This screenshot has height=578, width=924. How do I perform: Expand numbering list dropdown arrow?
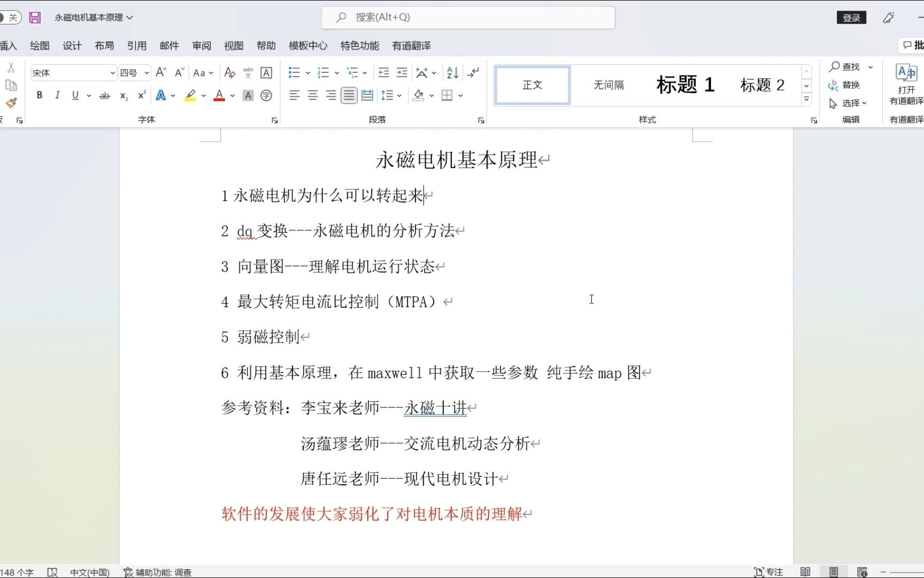[336, 73]
